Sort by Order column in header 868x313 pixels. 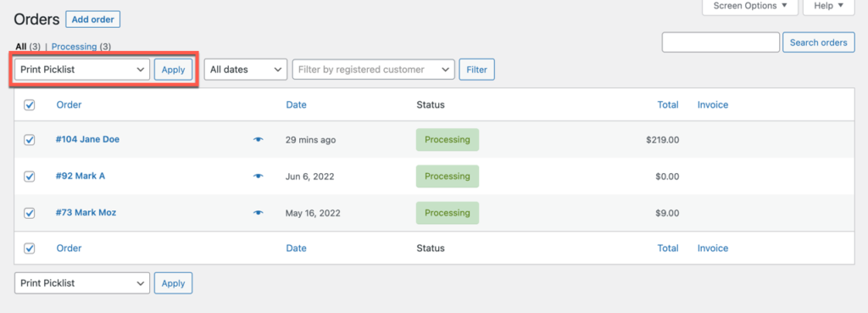click(70, 104)
